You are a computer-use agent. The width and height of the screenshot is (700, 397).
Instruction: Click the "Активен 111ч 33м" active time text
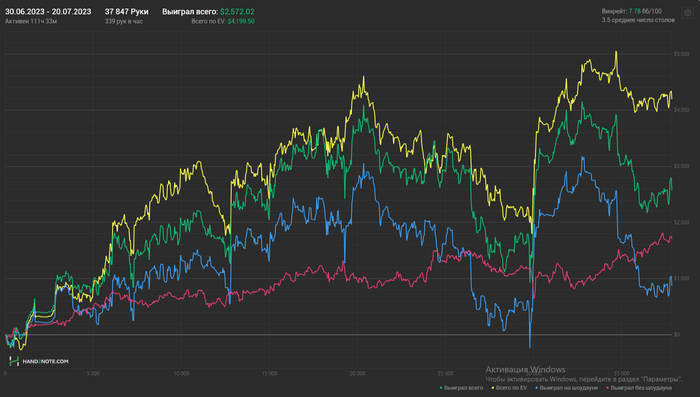pyautogui.click(x=31, y=21)
